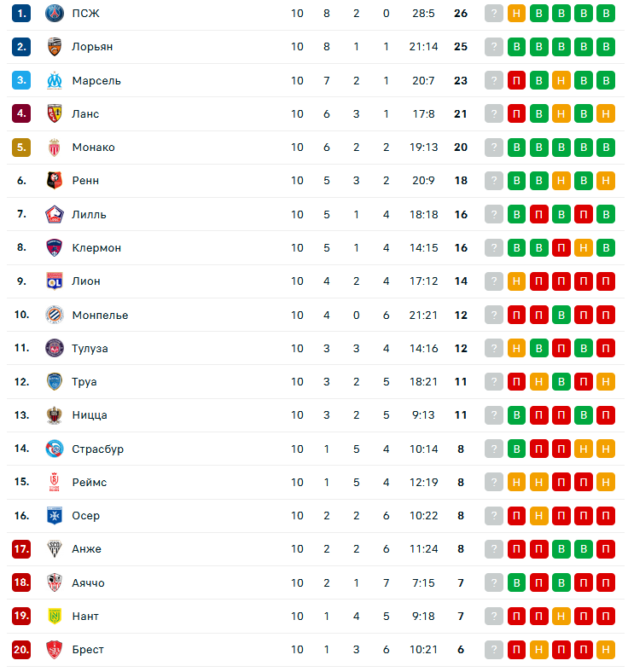Click ПСЖ upcoming match question-mark box
This screenshot has width=628, height=672.
pyautogui.click(x=494, y=14)
